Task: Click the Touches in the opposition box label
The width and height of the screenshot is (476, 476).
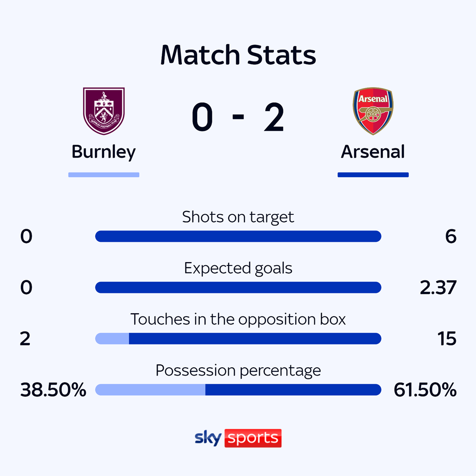Action: coord(238,319)
